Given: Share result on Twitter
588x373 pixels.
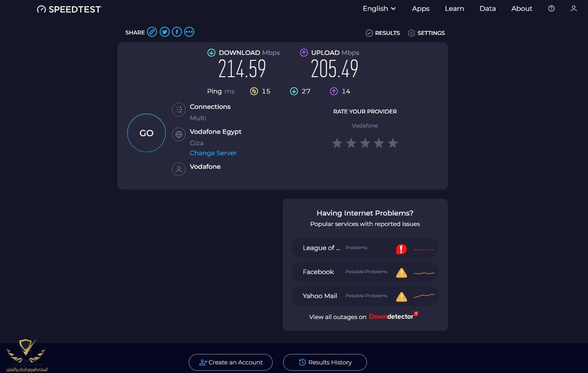Looking at the screenshot, I should coord(164,32).
